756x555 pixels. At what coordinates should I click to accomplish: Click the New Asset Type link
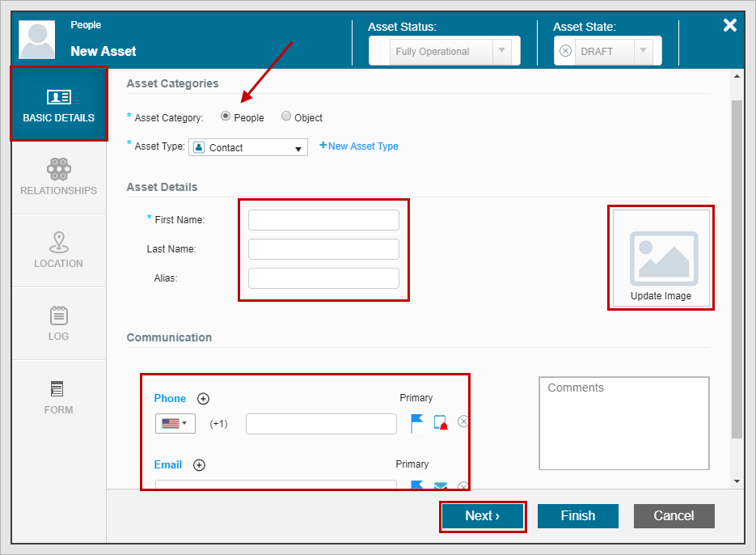pyautogui.click(x=359, y=146)
